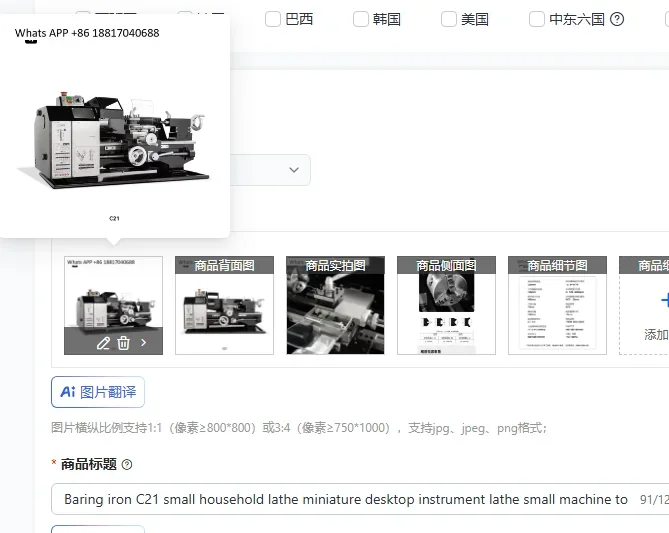Click the pencil edit icon on first thumbnail
The width and height of the screenshot is (669, 533).
click(x=103, y=343)
